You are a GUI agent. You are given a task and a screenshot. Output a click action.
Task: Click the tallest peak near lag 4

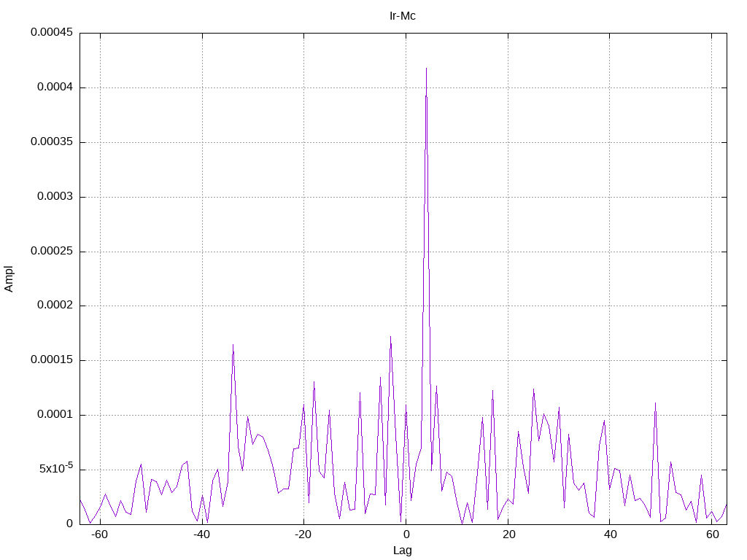426,69
